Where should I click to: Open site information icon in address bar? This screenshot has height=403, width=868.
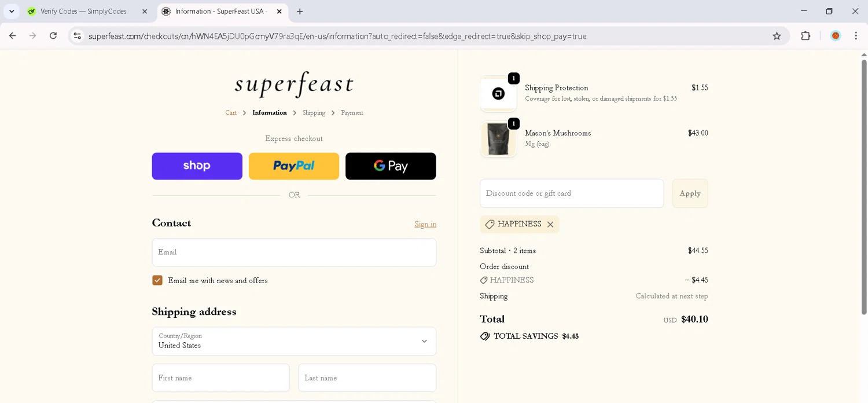77,36
